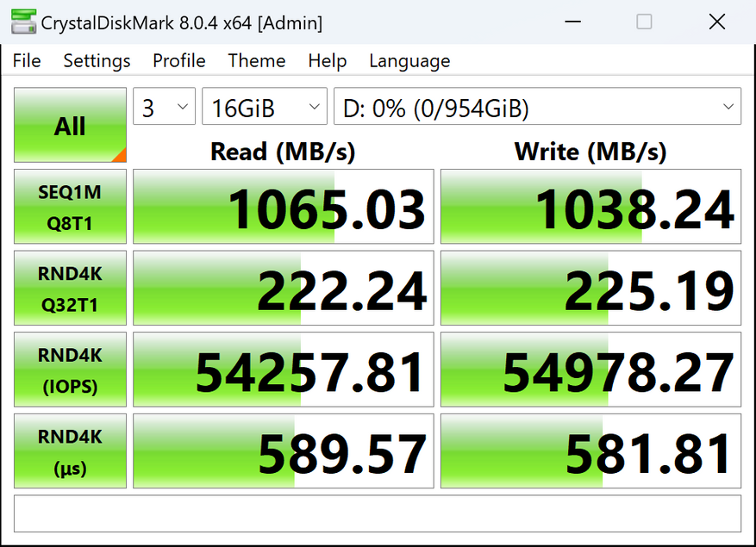Select the latency read value 589.57
This screenshot has height=547, width=756.
[284, 451]
